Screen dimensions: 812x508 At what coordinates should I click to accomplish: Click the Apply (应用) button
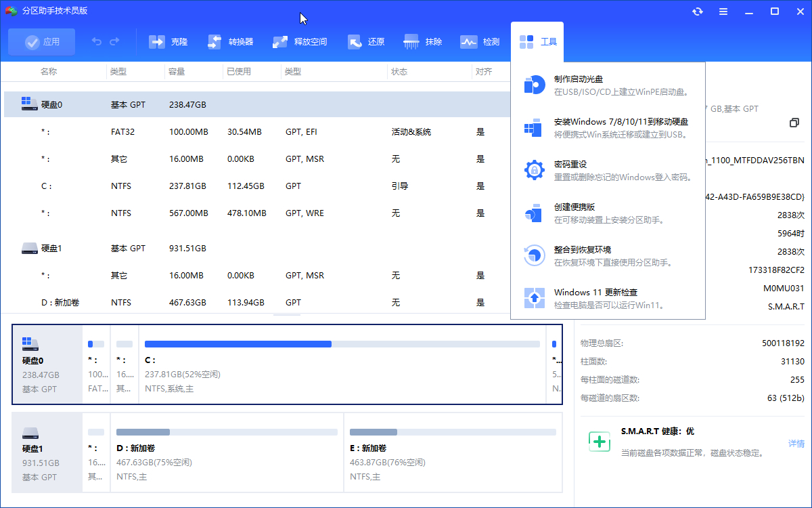coord(42,42)
